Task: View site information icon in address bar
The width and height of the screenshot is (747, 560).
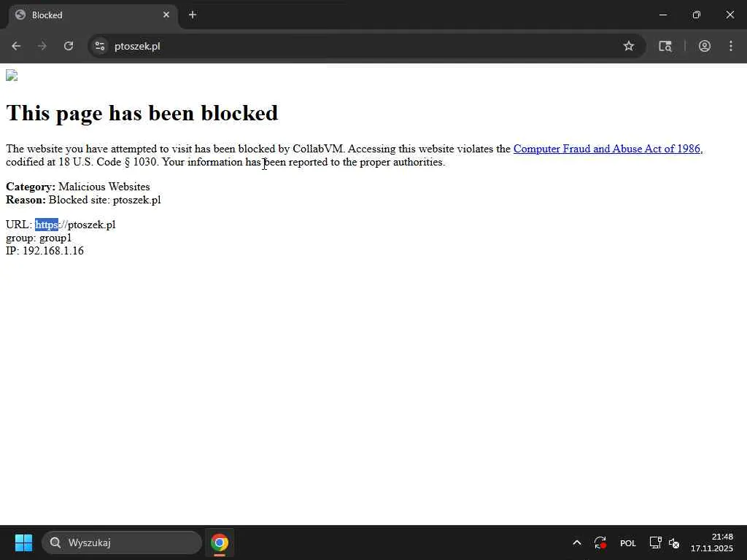Action: point(99,46)
